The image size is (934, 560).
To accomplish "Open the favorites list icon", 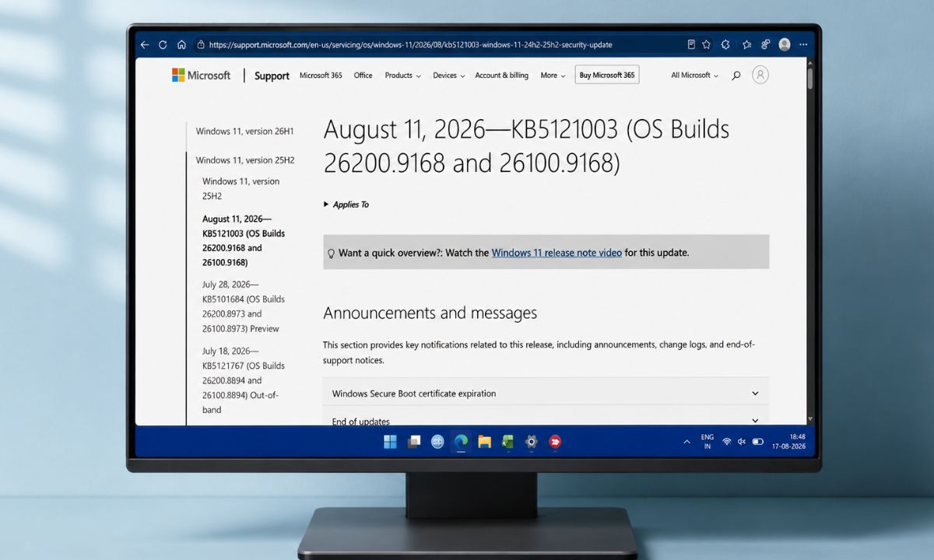I will pyautogui.click(x=747, y=45).
